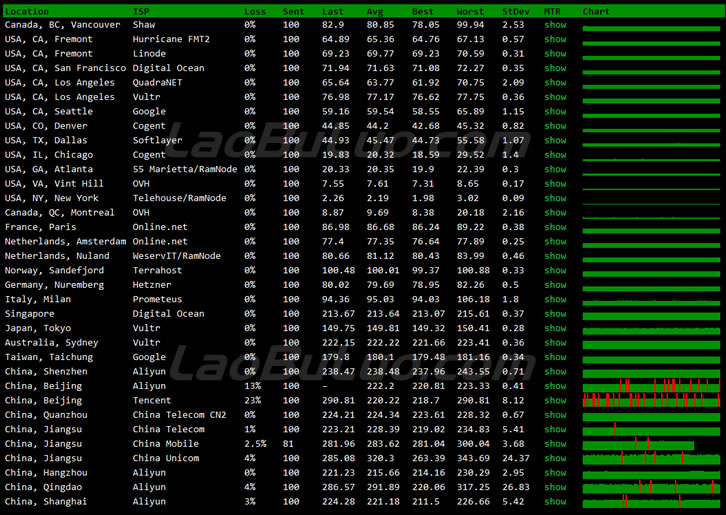Open show link for Shanghai Aliyun
Screen dimensions: 726x515
(555, 502)
